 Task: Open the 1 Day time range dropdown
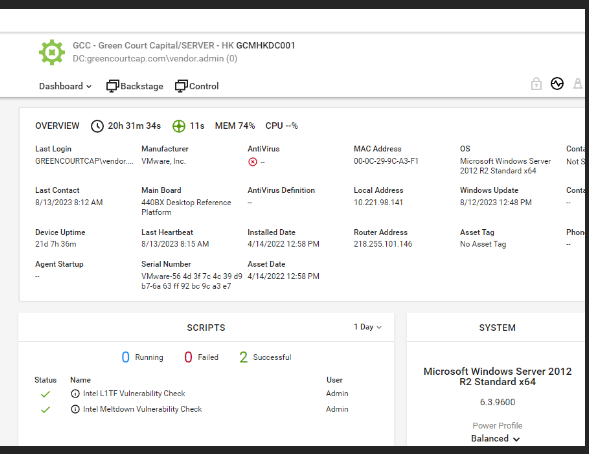[x=367, y=327]
